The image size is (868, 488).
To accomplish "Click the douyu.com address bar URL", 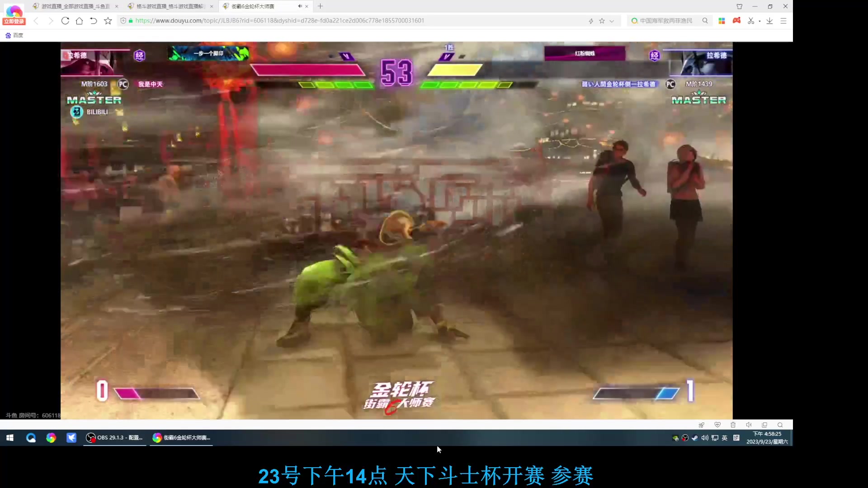I will coord(279,21).
